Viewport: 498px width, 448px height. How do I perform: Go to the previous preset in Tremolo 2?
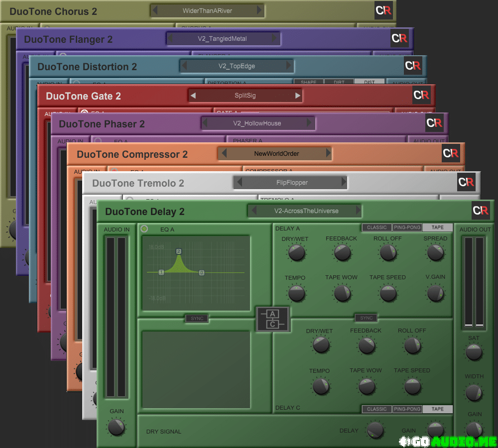pos(240,182)
